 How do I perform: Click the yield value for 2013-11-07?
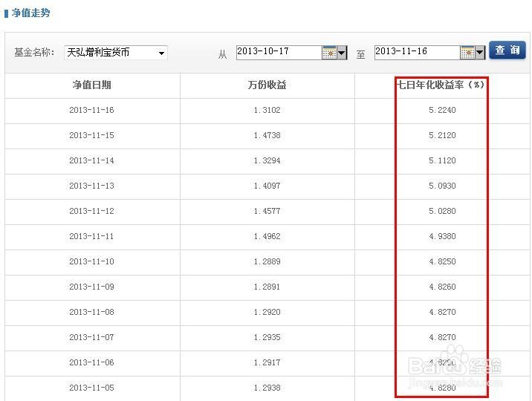tap(442, 337)
